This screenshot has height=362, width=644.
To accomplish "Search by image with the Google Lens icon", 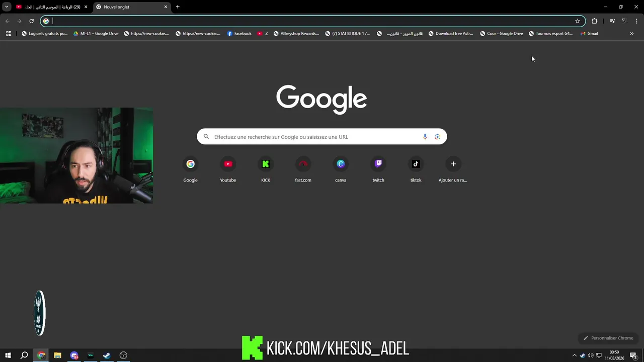I will point(437,137).
